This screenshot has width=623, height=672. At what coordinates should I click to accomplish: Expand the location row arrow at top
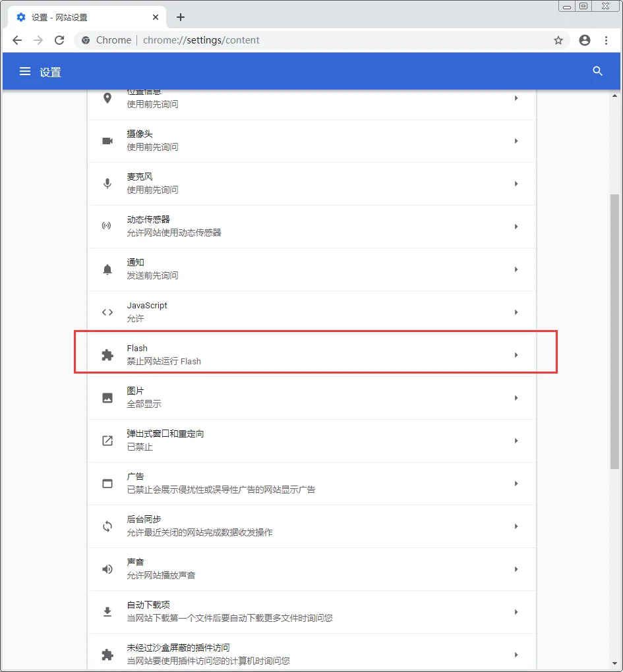pyautogui.click(x=516, y=98)
